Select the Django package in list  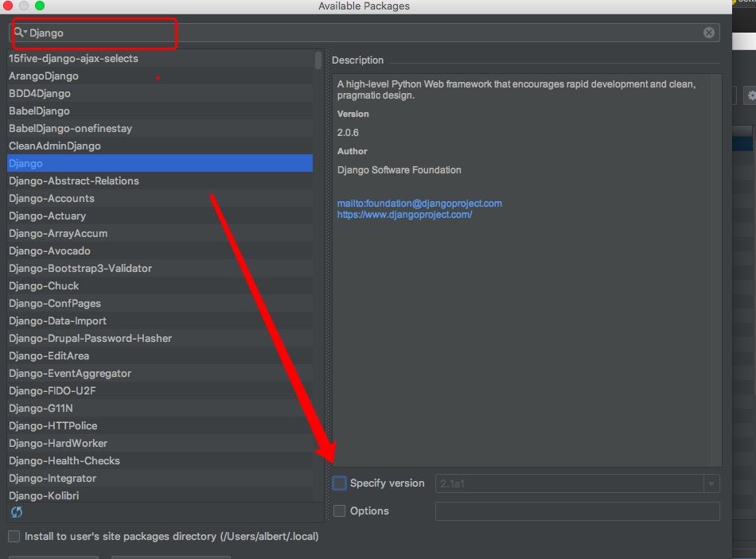(160, 163)
